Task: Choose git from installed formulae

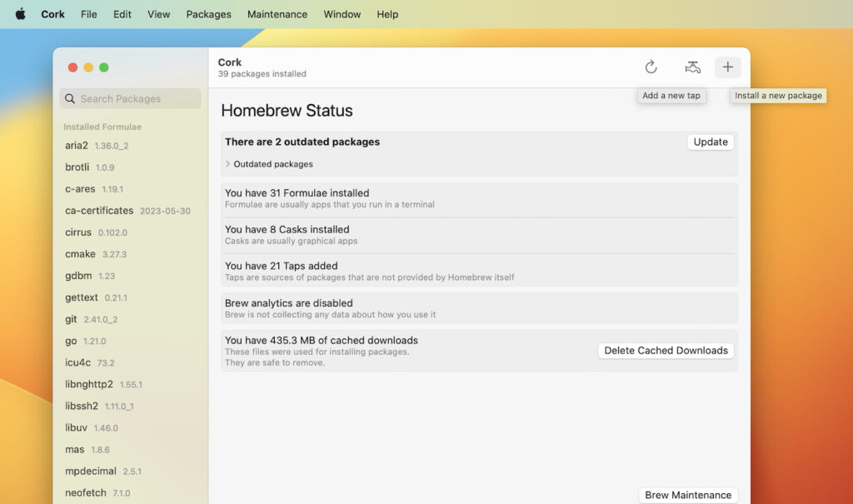Action: pos(71,319)
